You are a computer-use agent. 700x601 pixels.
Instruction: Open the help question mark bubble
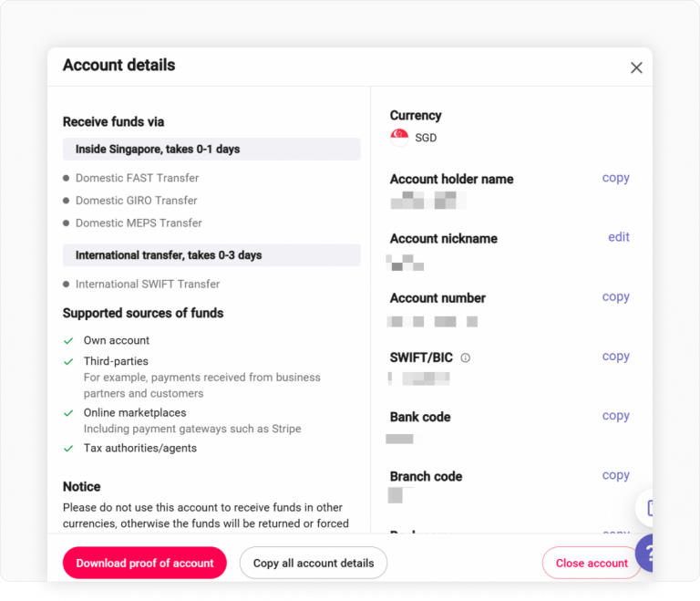tap(648, 553)
